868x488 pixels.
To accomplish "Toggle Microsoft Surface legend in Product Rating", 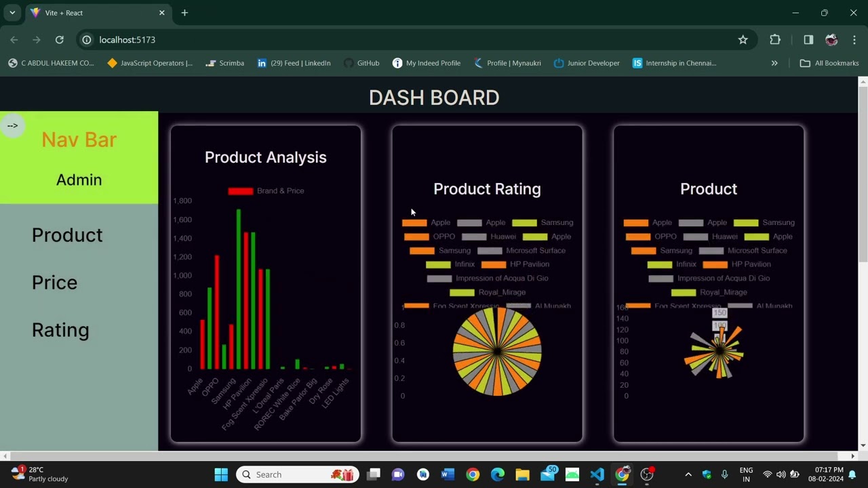I will [521, 251].
